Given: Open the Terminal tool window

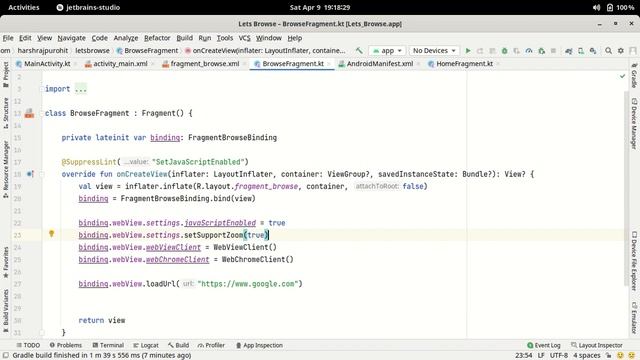Looking at the screenshot, I should coord(108,345).
